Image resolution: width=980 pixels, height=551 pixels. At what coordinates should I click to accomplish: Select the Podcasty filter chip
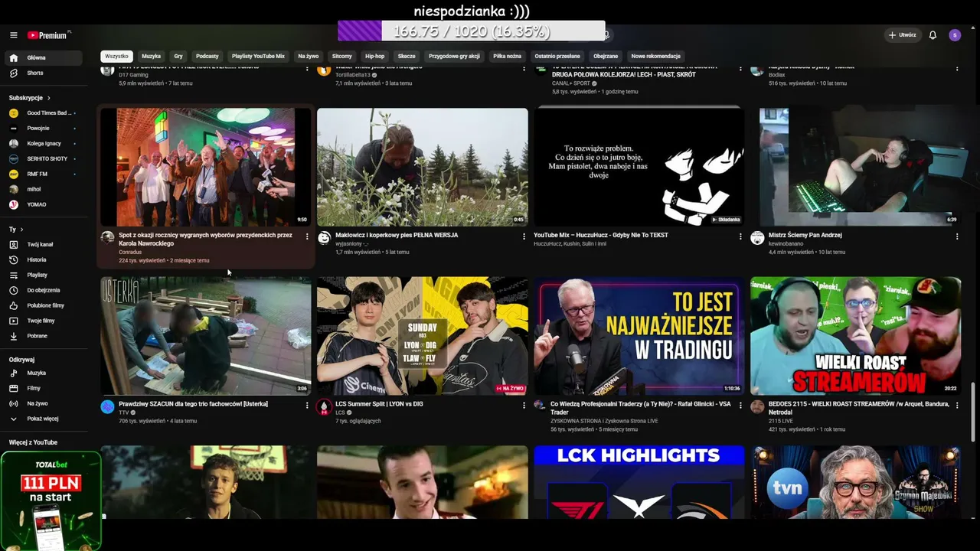tap(207, 57)
